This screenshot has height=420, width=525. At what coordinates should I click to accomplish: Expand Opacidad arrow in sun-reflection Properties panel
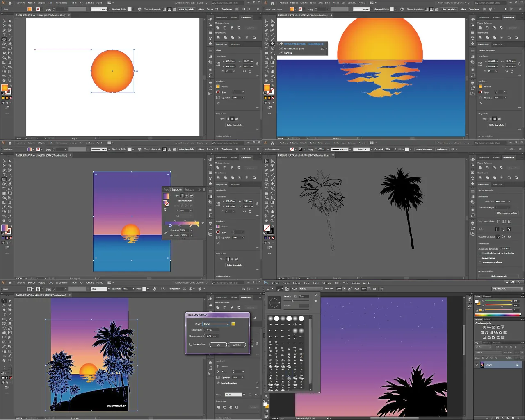505,98
